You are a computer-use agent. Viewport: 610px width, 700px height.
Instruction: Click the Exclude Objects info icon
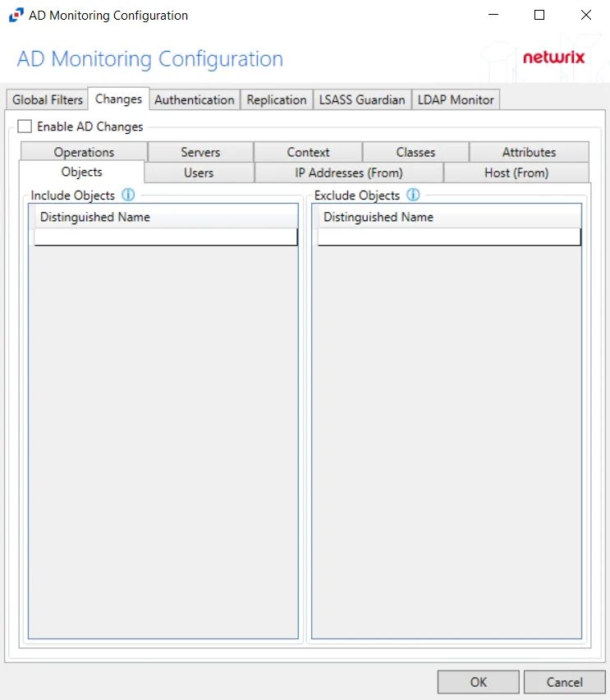413,195
